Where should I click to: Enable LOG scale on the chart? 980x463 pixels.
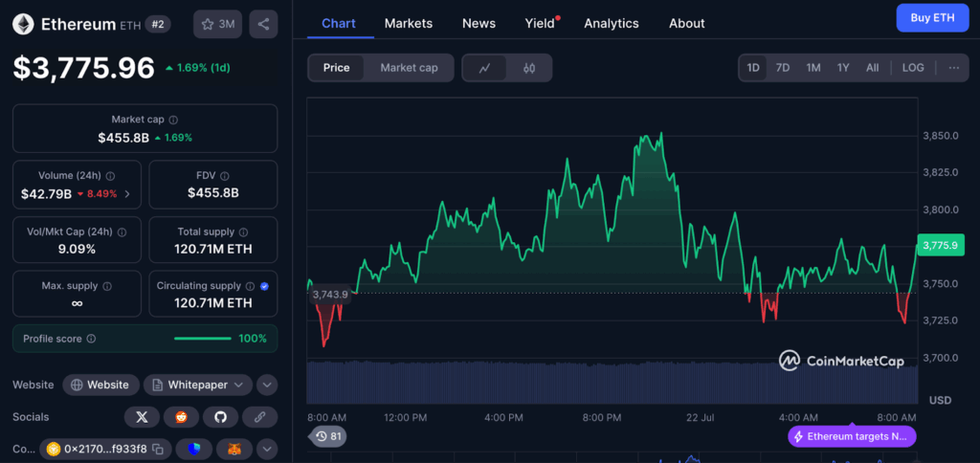point(913,68)
